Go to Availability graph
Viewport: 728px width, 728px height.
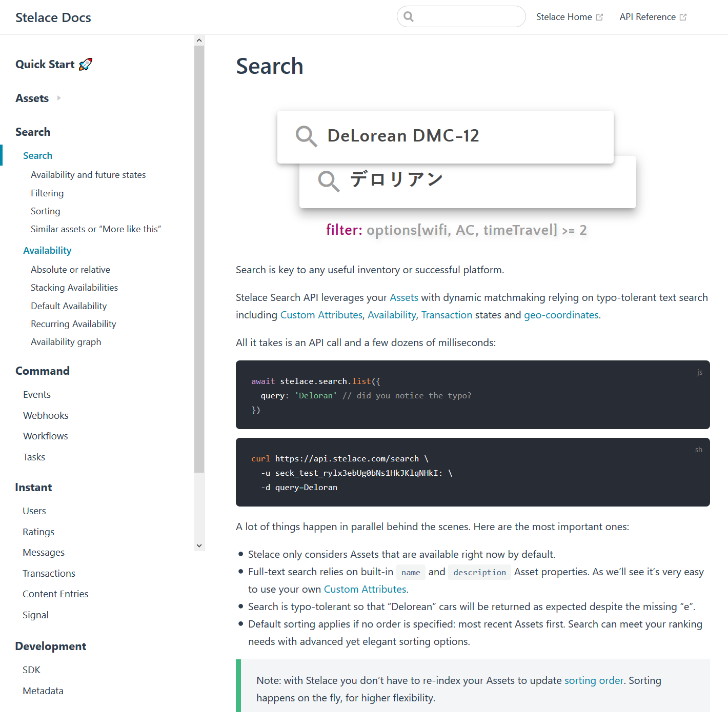66,342
